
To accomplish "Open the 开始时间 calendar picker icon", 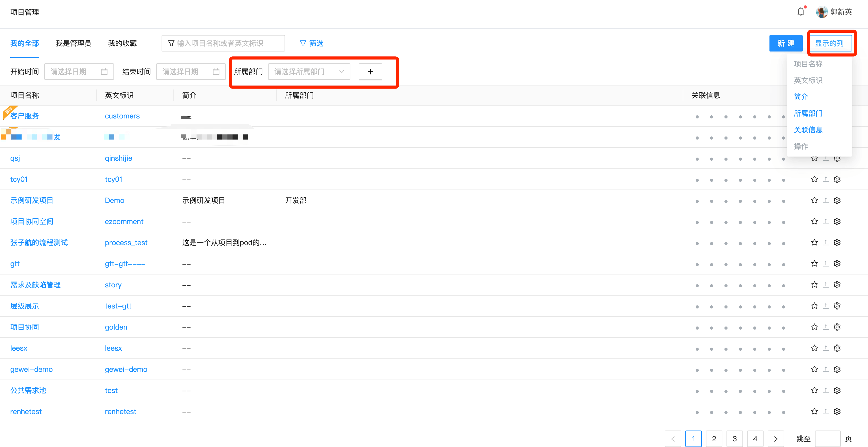I will pyautogui.click(x=104, y=72).
